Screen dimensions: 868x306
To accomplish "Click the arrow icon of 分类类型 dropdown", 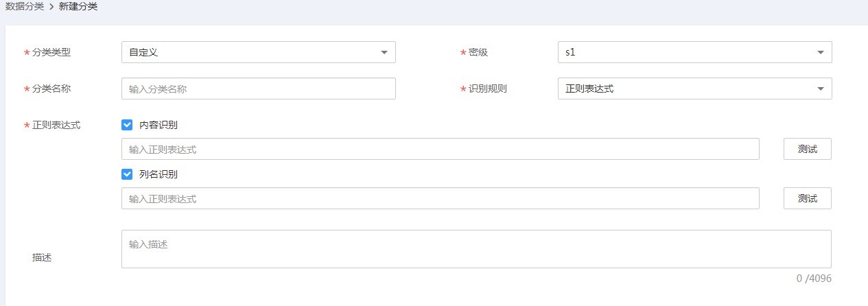I will pos(384,52).
